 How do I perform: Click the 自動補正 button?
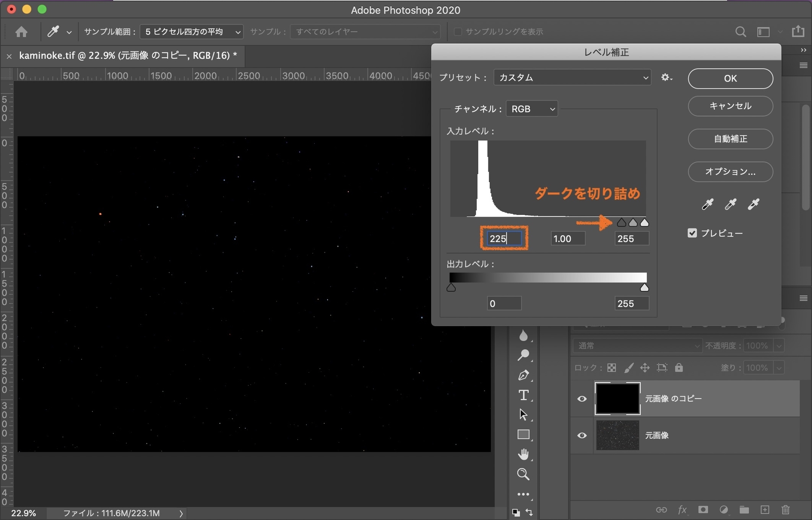[x=730, y=139]
